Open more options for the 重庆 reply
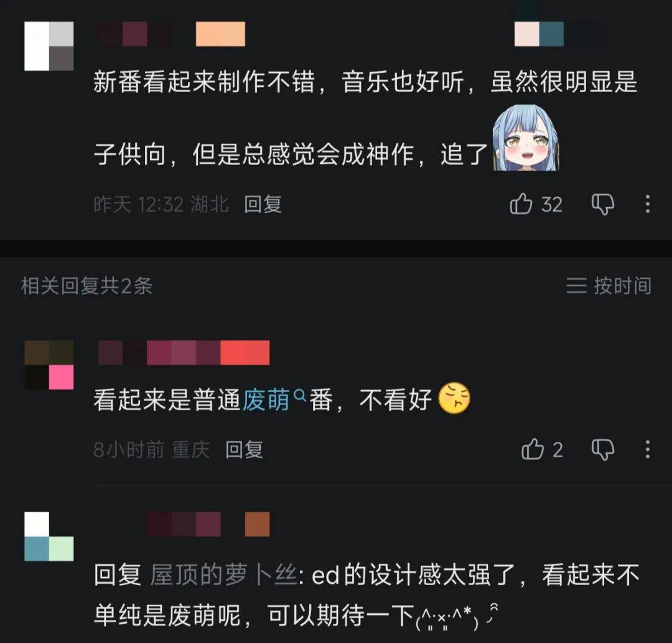This screenshot has height=643, width=672. tap(648, 449)
